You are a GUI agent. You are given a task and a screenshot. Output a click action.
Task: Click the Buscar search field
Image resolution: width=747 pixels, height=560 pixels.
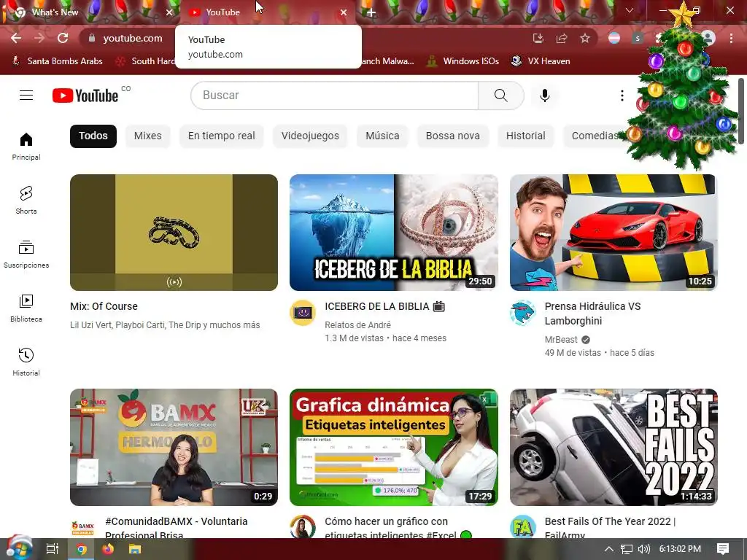pyautogui.click(x=334, y=96)
